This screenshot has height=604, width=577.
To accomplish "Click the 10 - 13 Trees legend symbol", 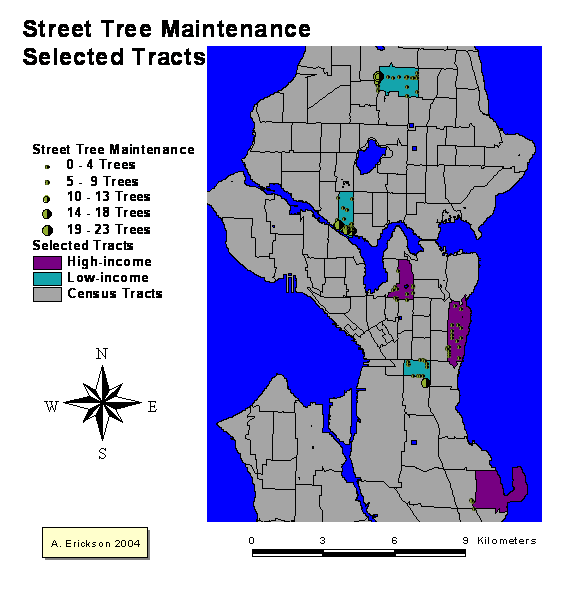I will click(47, 199).
